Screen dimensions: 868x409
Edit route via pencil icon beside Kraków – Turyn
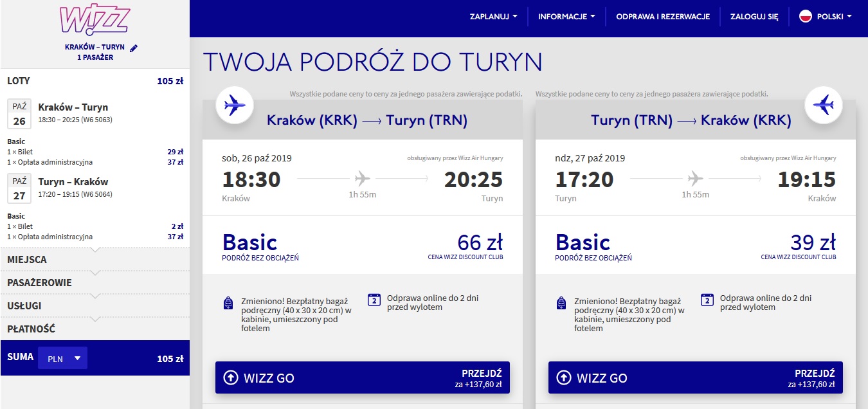tap(134, 48)
